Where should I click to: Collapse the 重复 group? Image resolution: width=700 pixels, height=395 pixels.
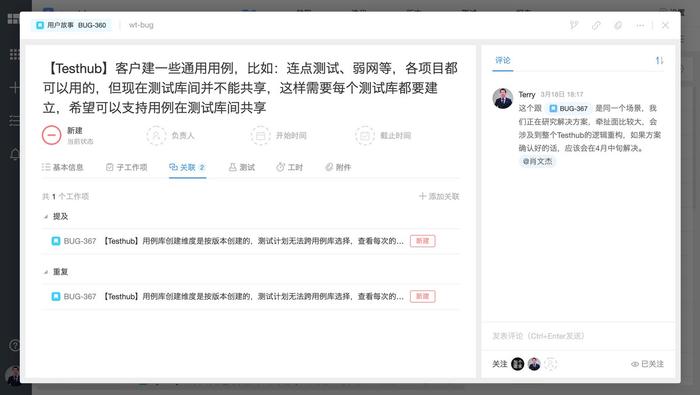(x=46, y=272)
